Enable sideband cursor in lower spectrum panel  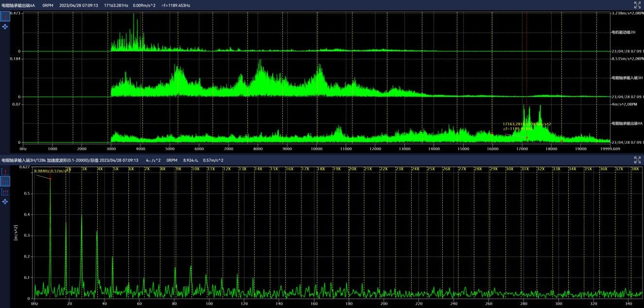click(5, 192)
